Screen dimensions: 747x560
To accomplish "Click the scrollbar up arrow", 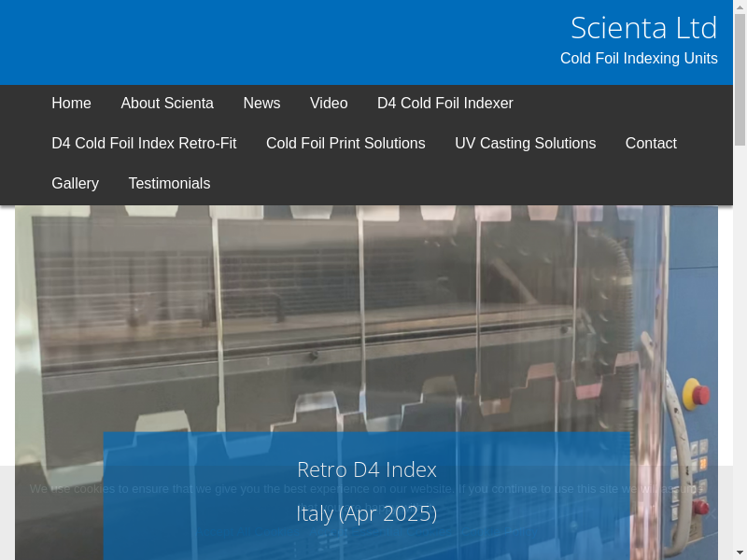I will [740, 7].
